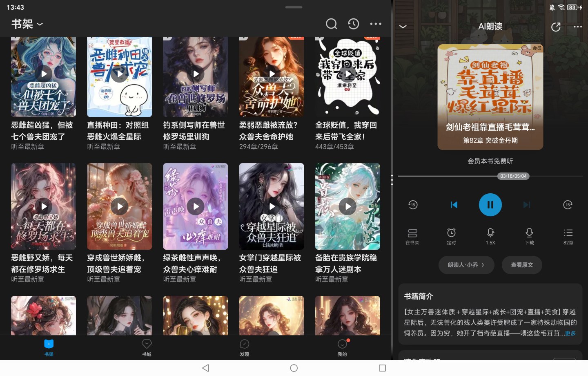The image size is (588, 376).
Task: Open title 女掌门穿越星际被众兽夫狂追
Action: coord(270,264)
